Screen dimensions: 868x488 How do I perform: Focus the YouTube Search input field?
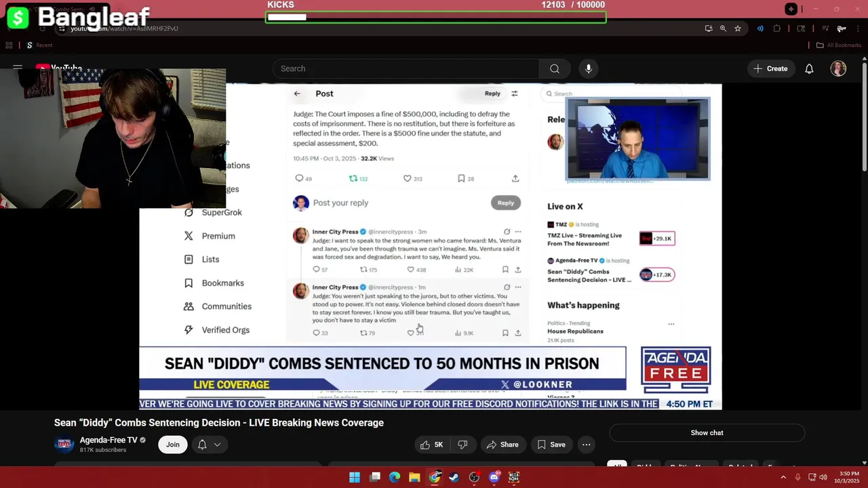406,68
